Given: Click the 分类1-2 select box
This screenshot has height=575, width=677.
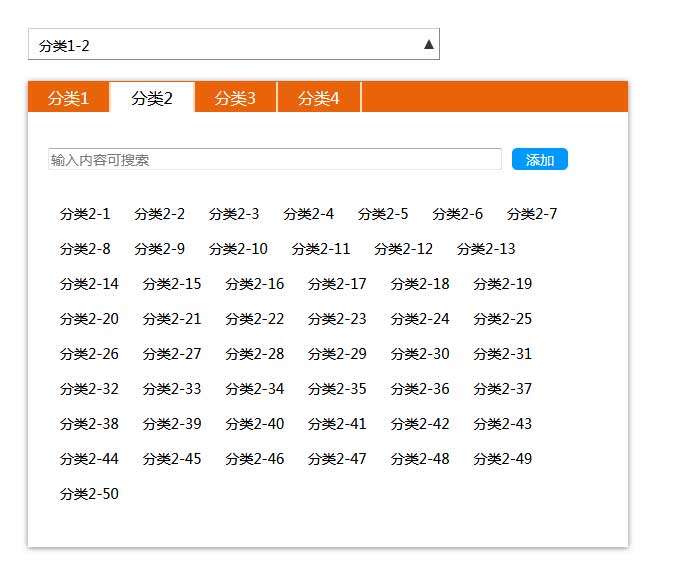Looking at the screenshot, I should [220, 45].
